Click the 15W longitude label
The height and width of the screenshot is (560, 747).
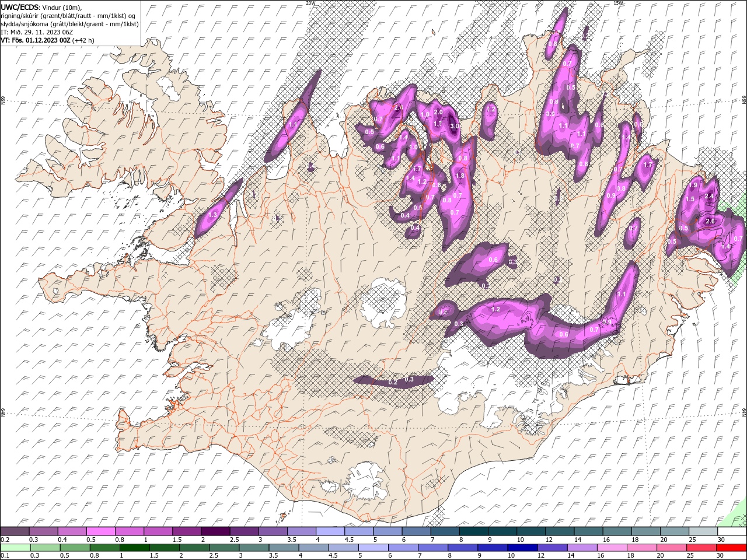pos(617,3)
